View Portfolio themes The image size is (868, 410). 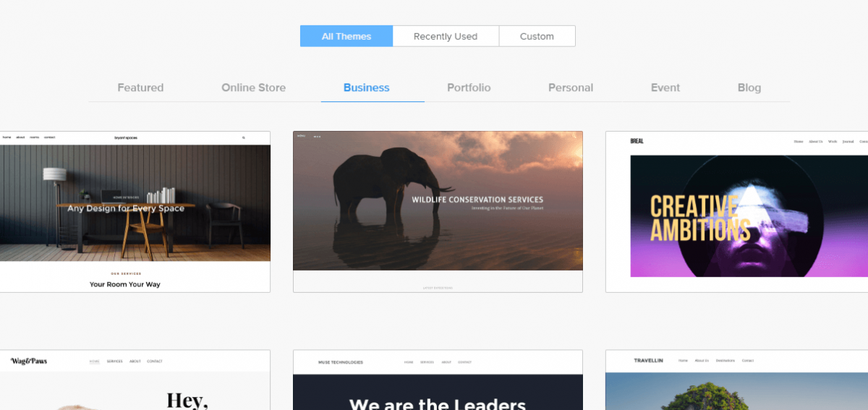pos(469,87)
